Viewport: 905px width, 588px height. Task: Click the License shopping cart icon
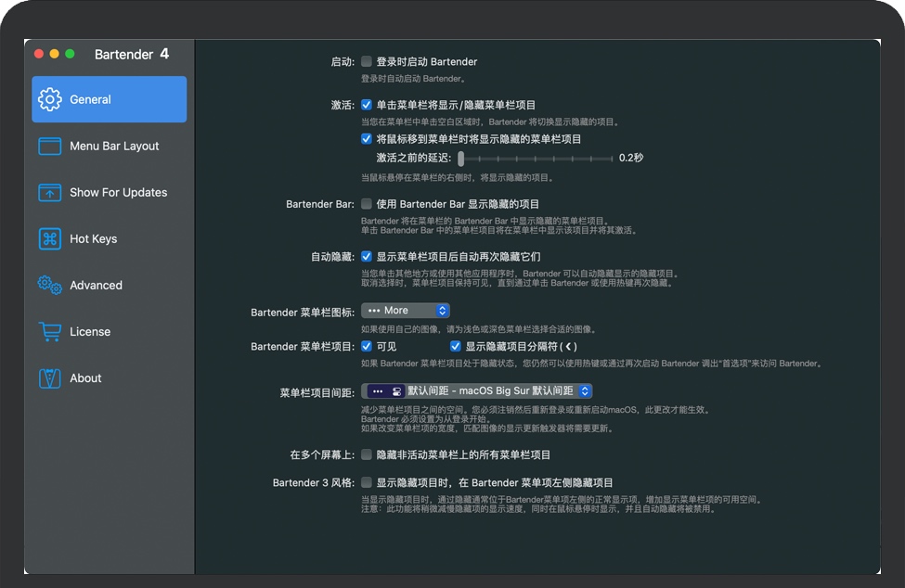[x=50, y=331]
